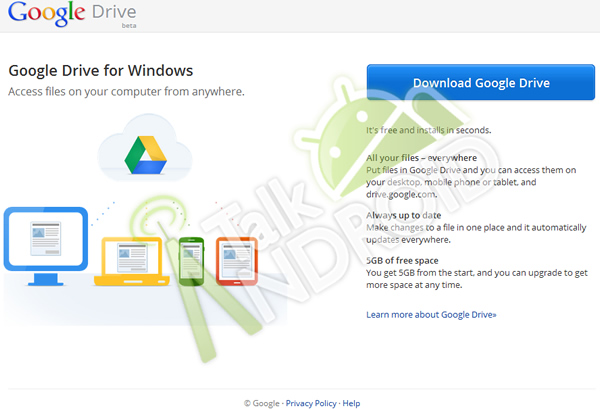This screenshot has width=600, height=409.
Task: Click the 'Drive' word beside the Google logo
Action: tap(114, 12)
